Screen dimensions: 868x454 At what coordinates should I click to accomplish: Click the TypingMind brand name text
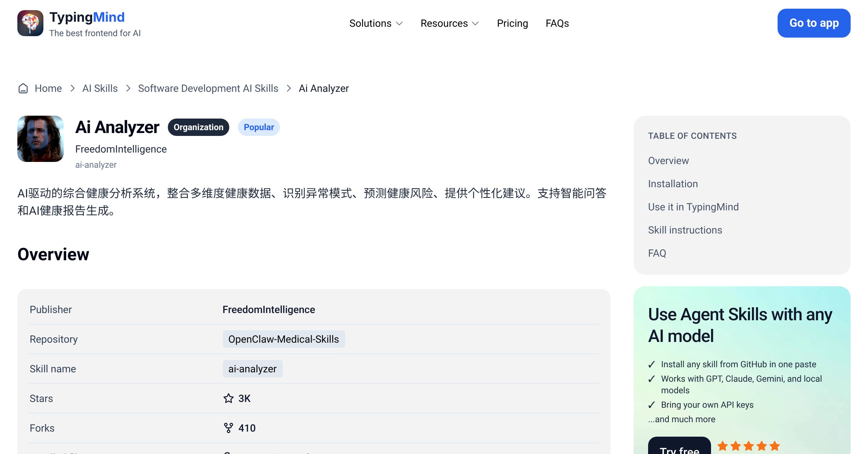[87, 17]
